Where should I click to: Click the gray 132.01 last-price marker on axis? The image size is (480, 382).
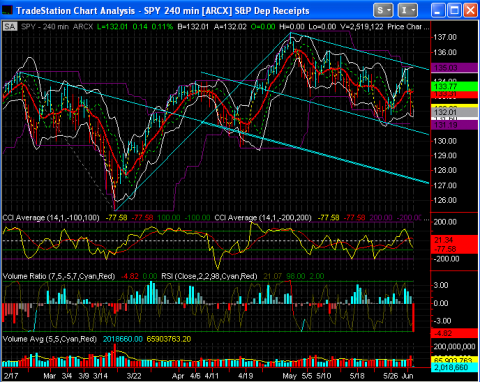[x=454, y=112]
